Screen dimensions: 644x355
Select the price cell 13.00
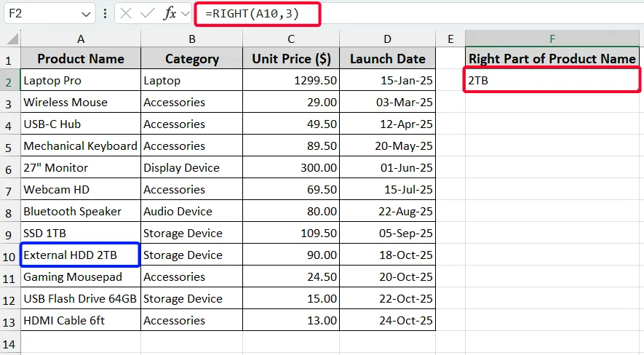pos(291,319)
